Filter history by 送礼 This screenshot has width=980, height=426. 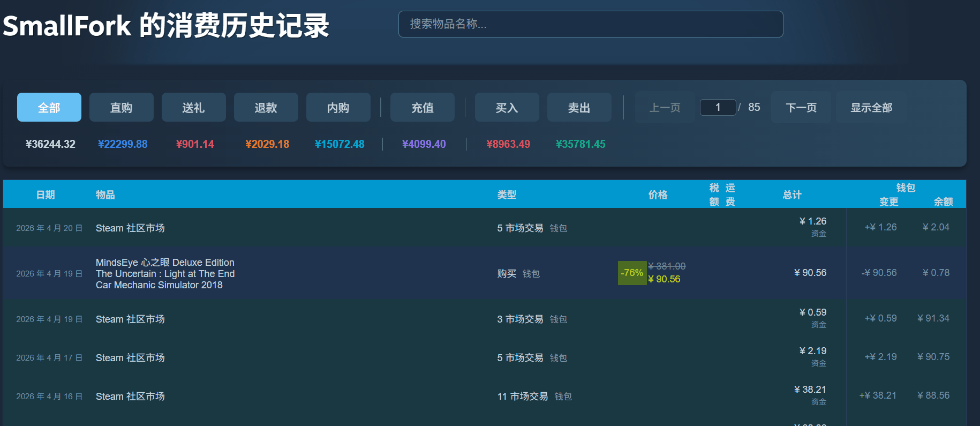tap(193, 108)
